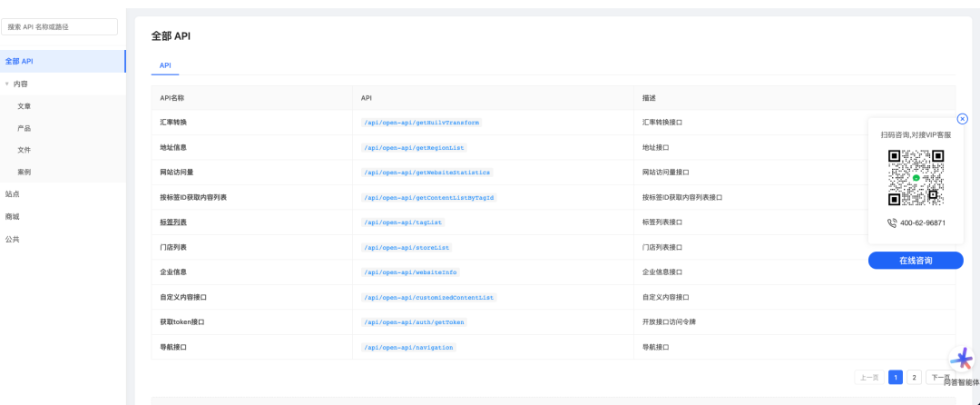Open the 产品 sidebar item
This screenshot has height=405, width=980.
24,128
